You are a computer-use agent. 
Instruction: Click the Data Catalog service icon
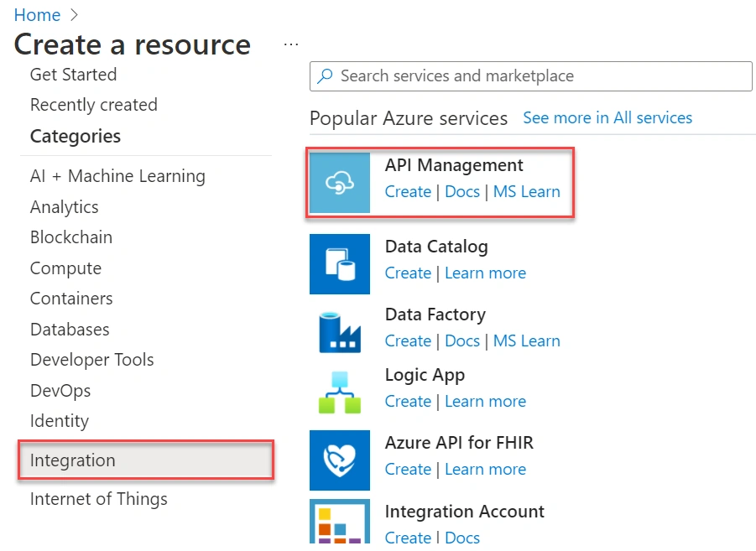point(340,264)
